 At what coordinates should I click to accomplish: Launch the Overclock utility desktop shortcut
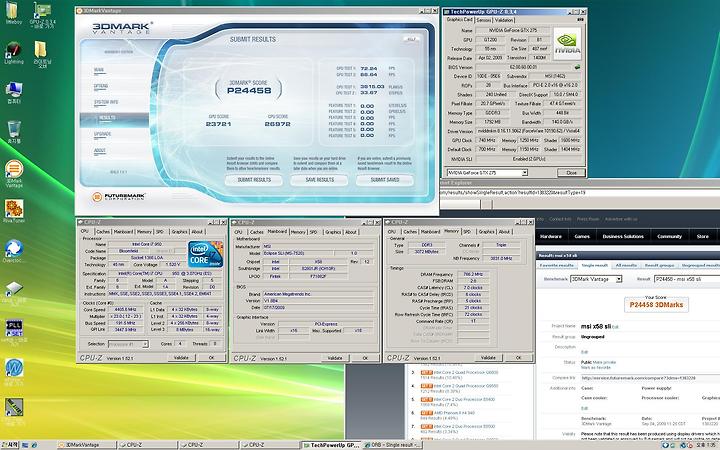click(x=14, y=251)
